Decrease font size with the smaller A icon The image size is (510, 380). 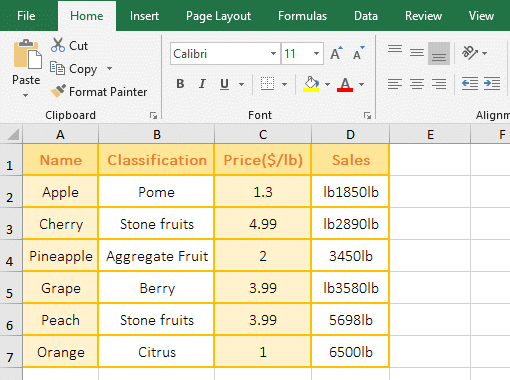click(x=358, y=53)
